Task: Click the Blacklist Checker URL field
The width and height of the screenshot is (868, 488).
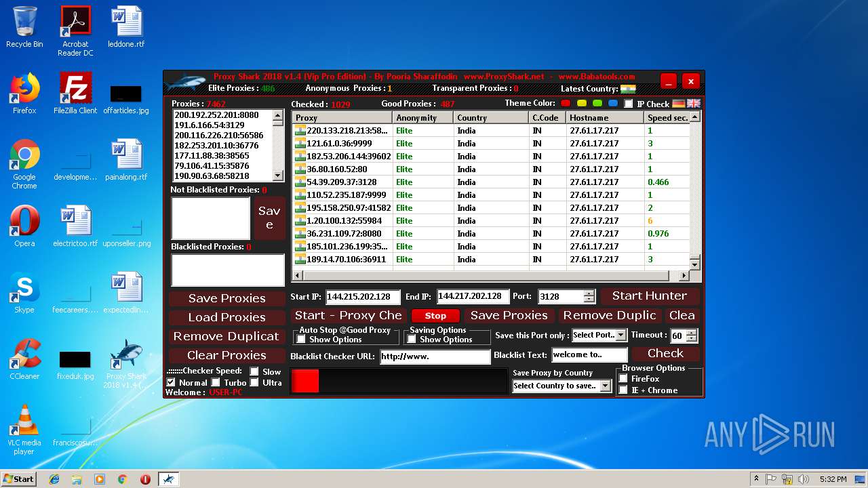Action: pos(435,357)
